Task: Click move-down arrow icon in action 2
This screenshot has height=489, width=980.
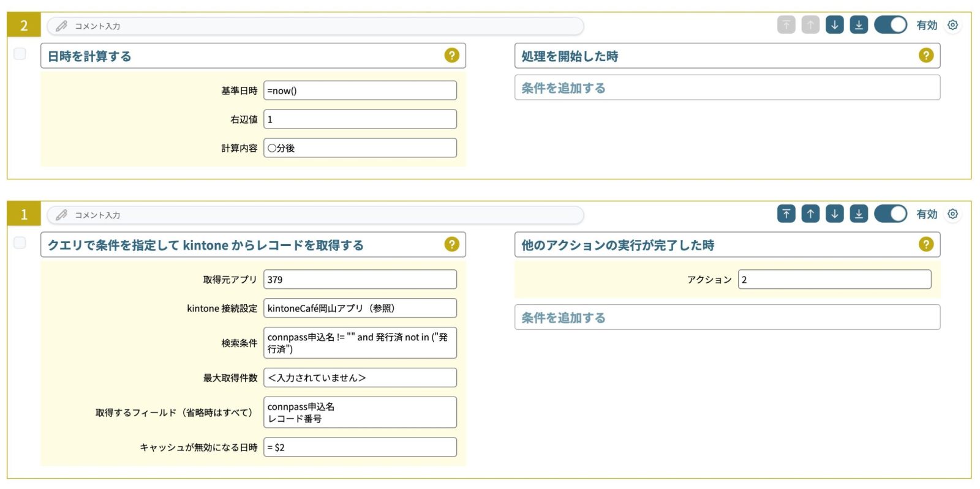Action: pyautogui.click(x=834, y=25)
